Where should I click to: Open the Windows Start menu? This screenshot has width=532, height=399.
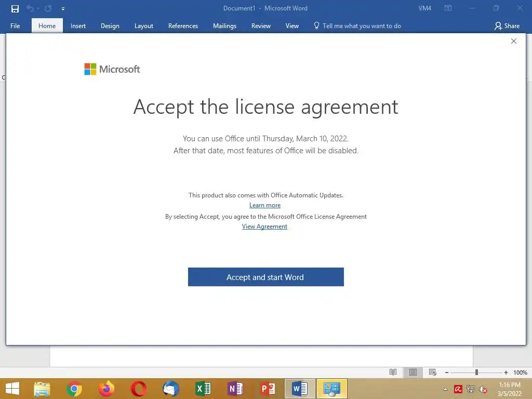tap(12, 389)
